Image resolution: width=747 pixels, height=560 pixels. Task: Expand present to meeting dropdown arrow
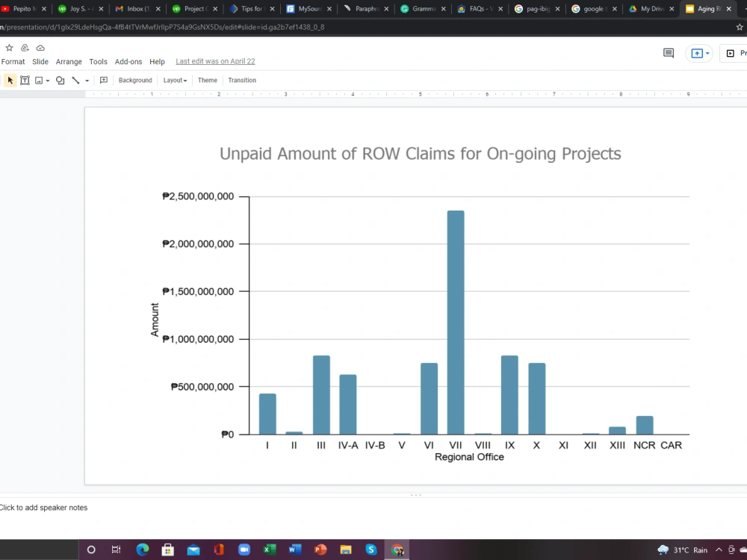coord(707,53)
